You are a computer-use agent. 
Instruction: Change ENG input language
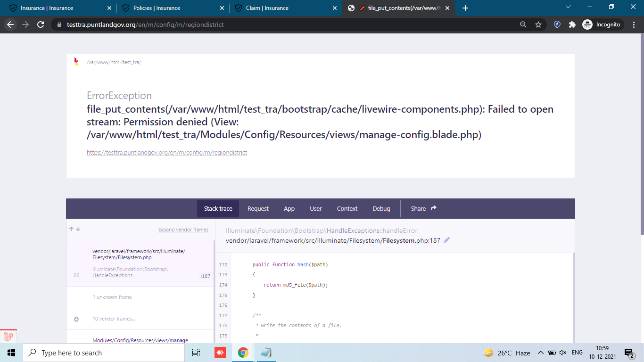(x=577, y=353)
